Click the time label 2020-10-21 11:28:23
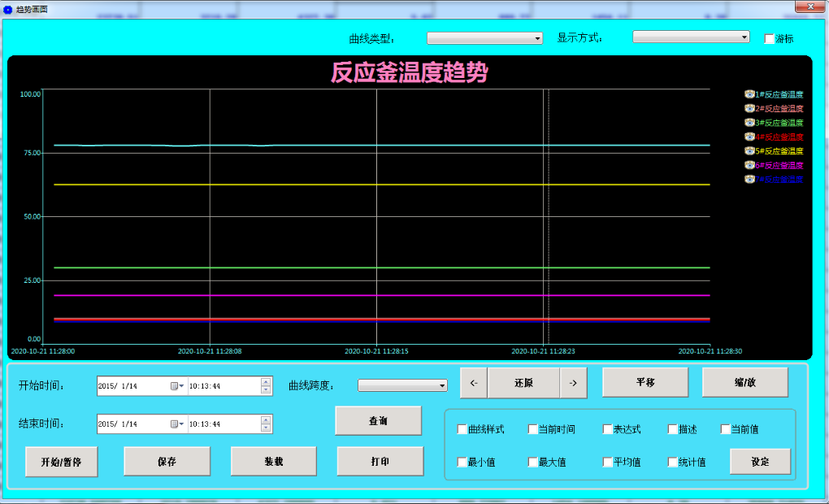 click(x=543, y=351)
